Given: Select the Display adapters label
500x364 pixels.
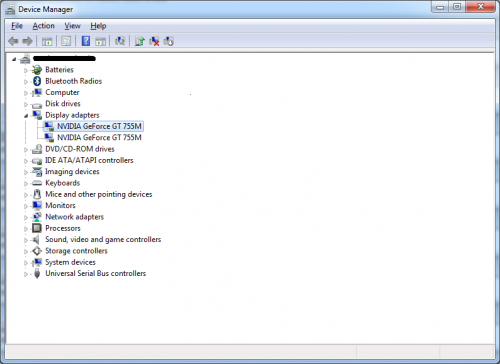Looking at the screenshot, I should tap(72, 115).
